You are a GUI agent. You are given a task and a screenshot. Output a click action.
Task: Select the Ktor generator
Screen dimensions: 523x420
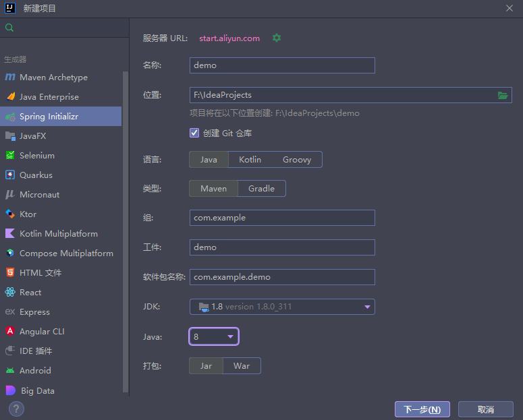pyautogui.click(x=61, y=214)
